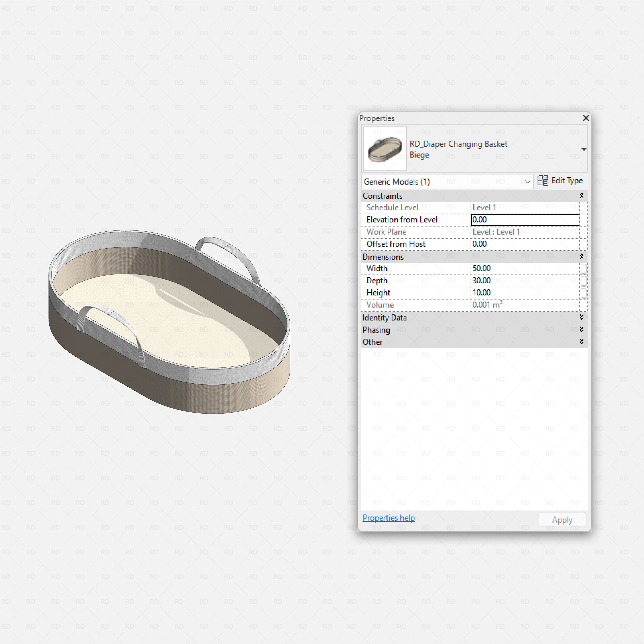Screen dimensions: 644x644
Task: Click the Edit Type icon
Action: click(542, 181)
